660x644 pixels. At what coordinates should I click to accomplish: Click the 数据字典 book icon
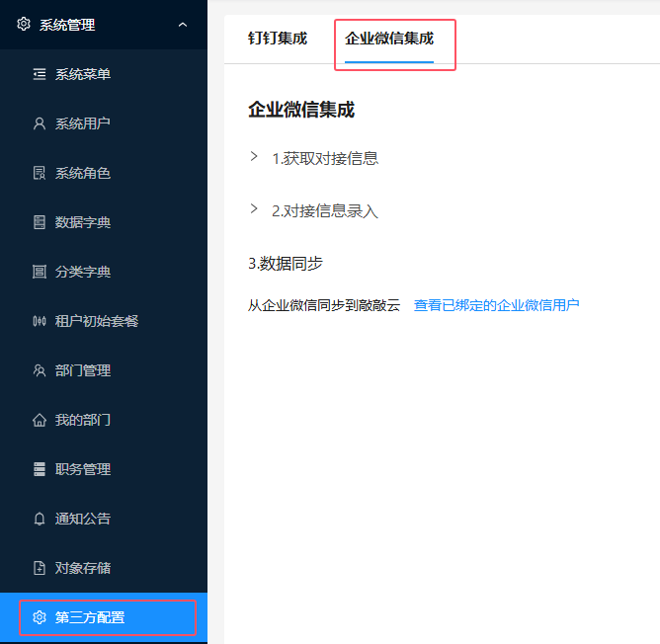point(40,222)
